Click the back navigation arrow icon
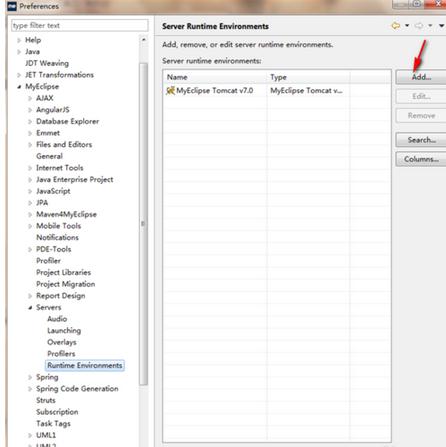 pos(396,26)
